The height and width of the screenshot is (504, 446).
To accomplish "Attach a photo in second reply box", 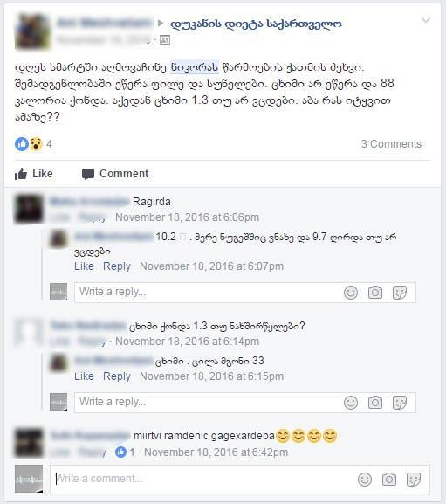I will coord(375,403).
